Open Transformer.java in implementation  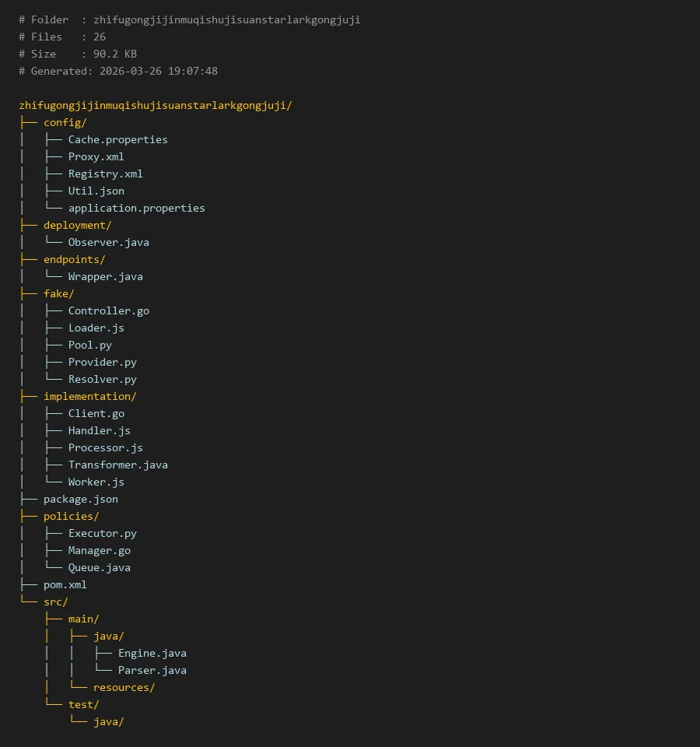click(x=117, y=465)
